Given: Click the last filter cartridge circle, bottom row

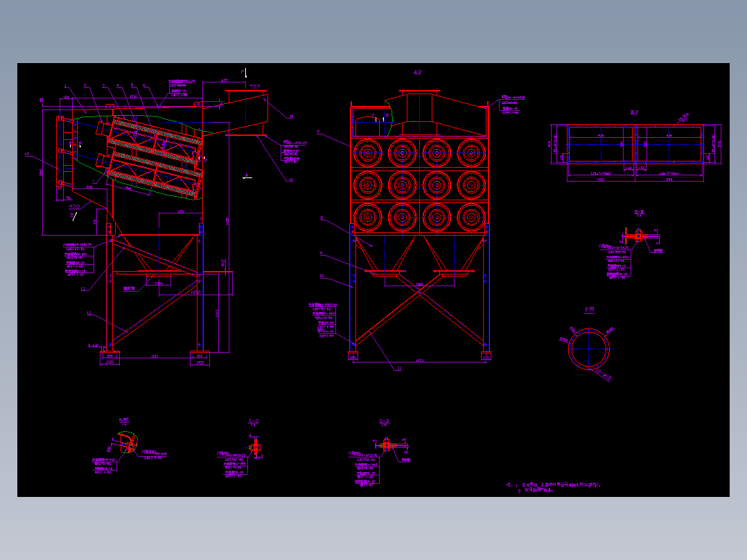Looking at the screenshot, I should (x=471, y=217).
